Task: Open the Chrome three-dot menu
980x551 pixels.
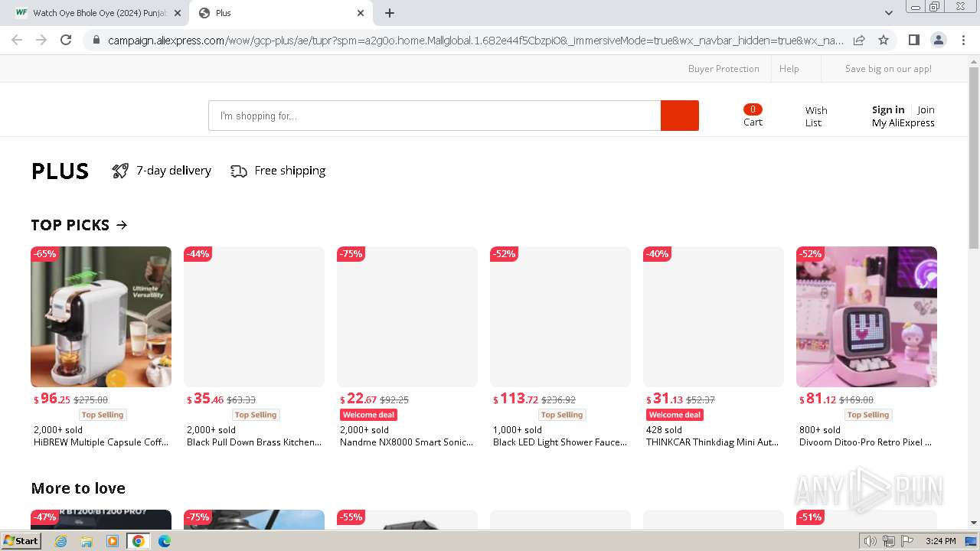Action: pos(963,40)
